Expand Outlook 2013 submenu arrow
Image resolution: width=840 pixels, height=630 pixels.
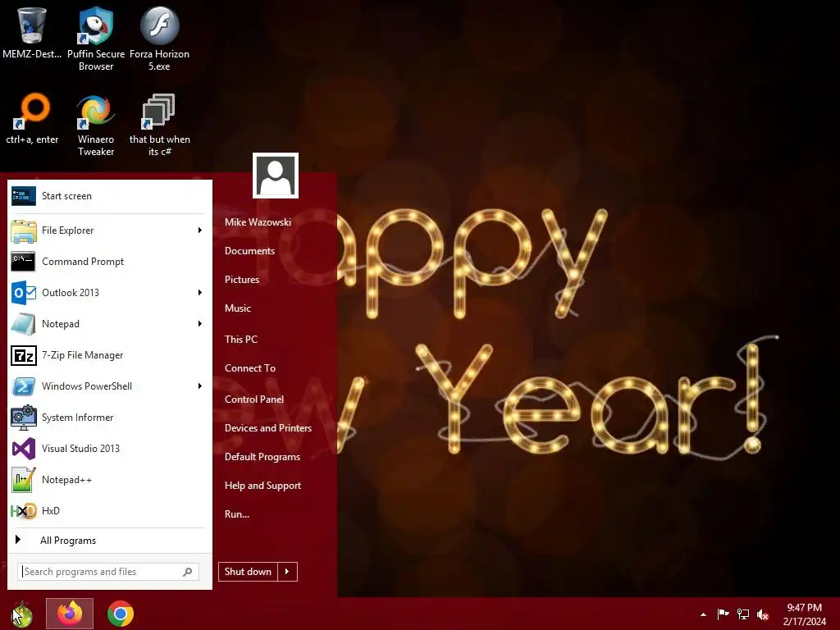tap(200, 293)
